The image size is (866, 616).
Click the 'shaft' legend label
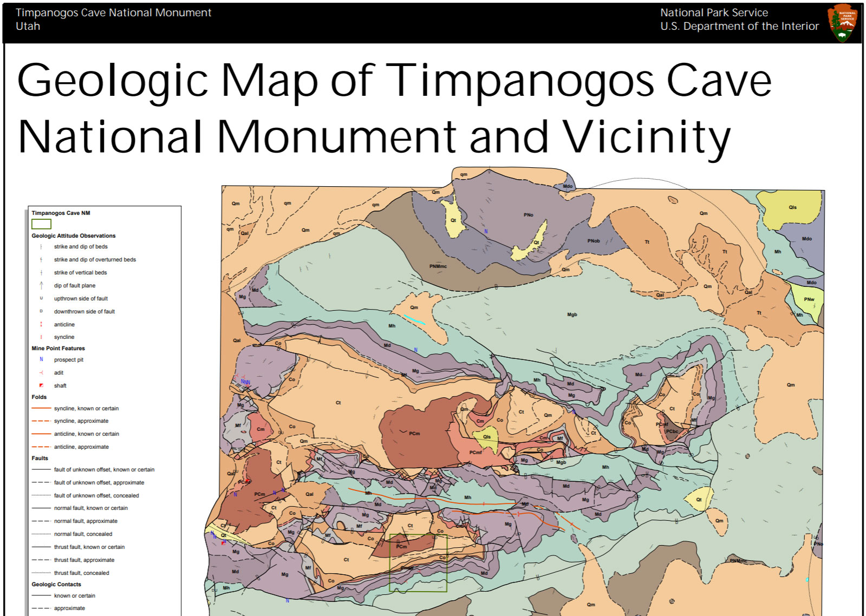coord(60,385)
